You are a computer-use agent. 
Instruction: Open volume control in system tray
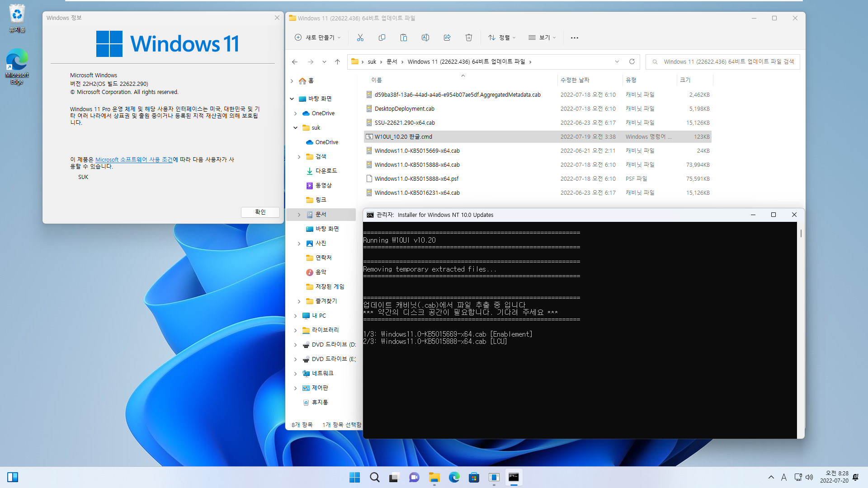point(809,477)
